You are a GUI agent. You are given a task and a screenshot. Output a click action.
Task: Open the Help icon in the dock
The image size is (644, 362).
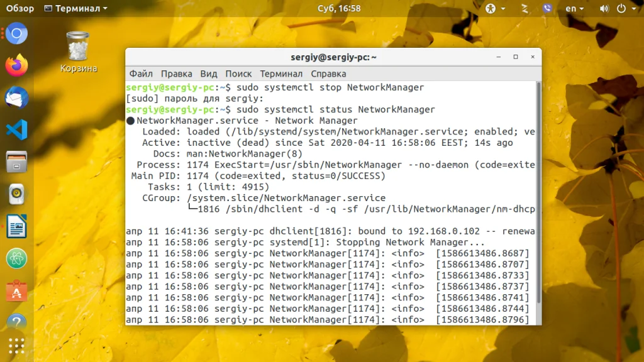(16, 322)
